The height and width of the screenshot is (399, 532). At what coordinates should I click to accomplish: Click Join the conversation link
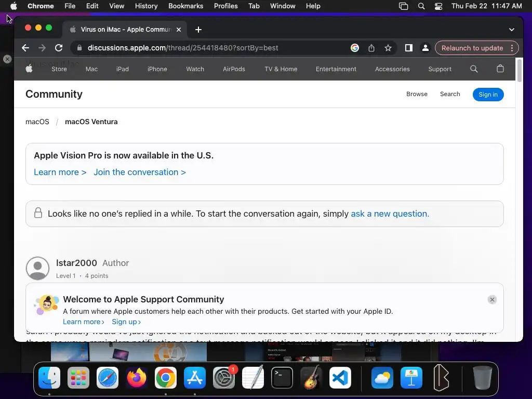point(140,172)
